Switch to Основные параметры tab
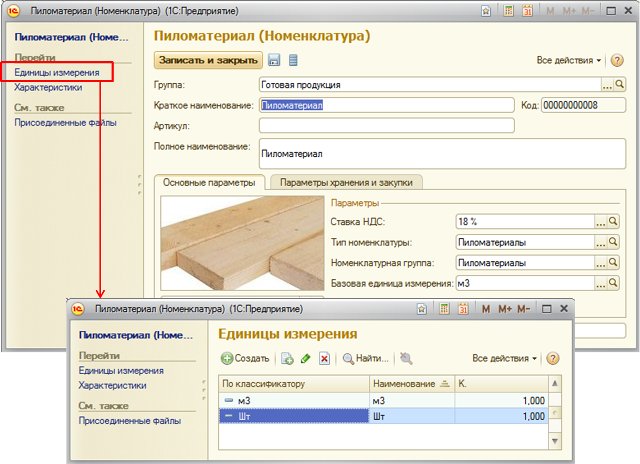The width and height of the screenshot is (640, 464). pos(209,182)
